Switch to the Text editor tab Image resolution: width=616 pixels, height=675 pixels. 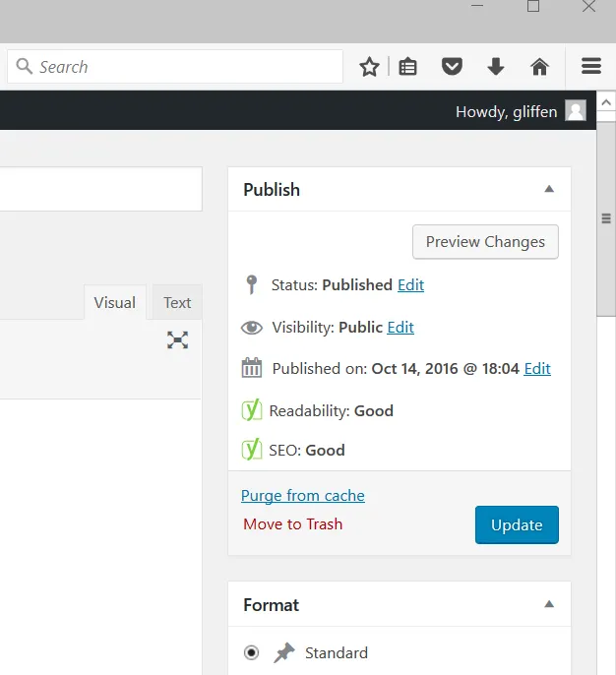[177, 302]
